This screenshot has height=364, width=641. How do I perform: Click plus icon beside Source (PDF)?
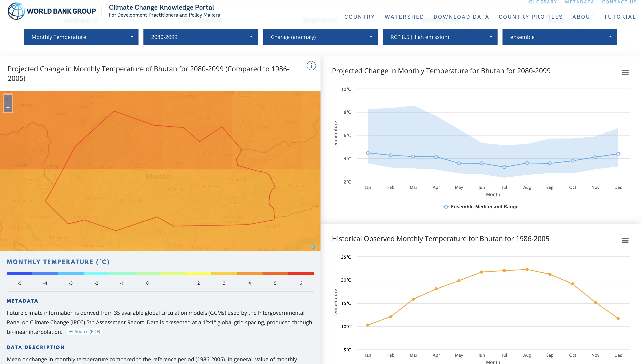click(71, 332)
